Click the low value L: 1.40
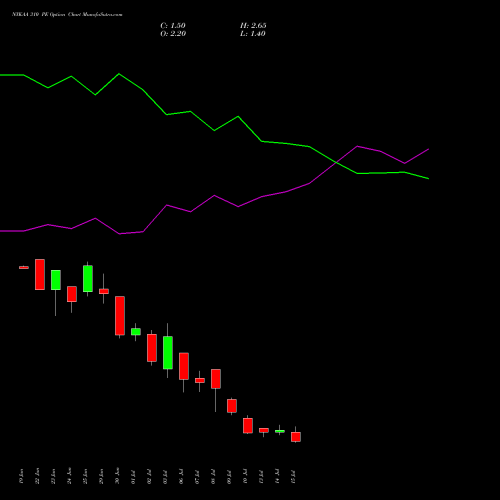This screenshot has height=500, width=500. click(x=253, y=34)
